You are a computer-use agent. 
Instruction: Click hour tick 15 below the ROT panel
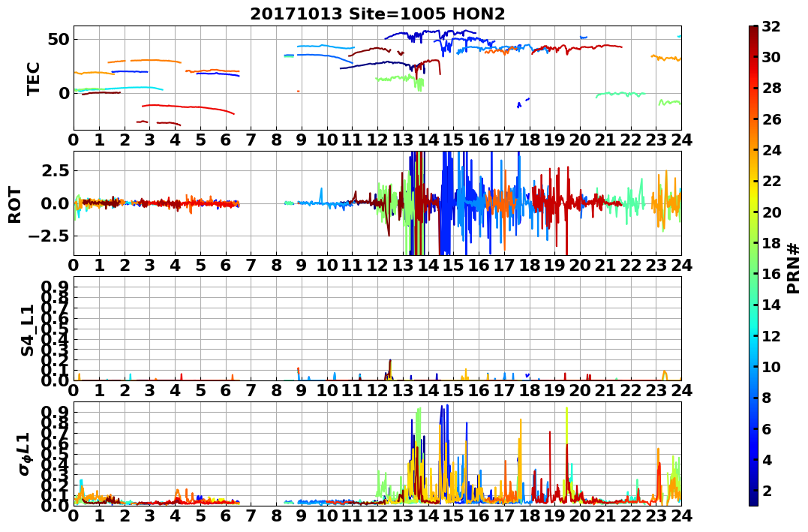click(x=453, y=265)
